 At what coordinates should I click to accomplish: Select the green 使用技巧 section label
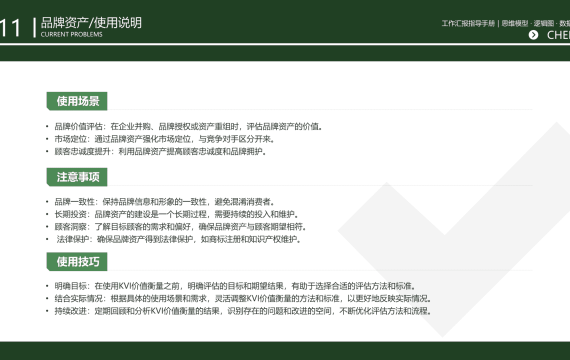pos(77,261)
